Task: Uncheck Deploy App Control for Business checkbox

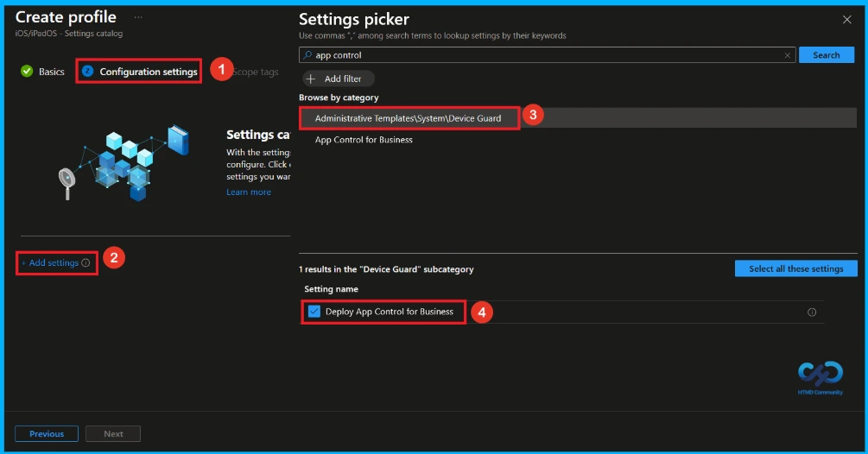Action: tap(314, 312)
